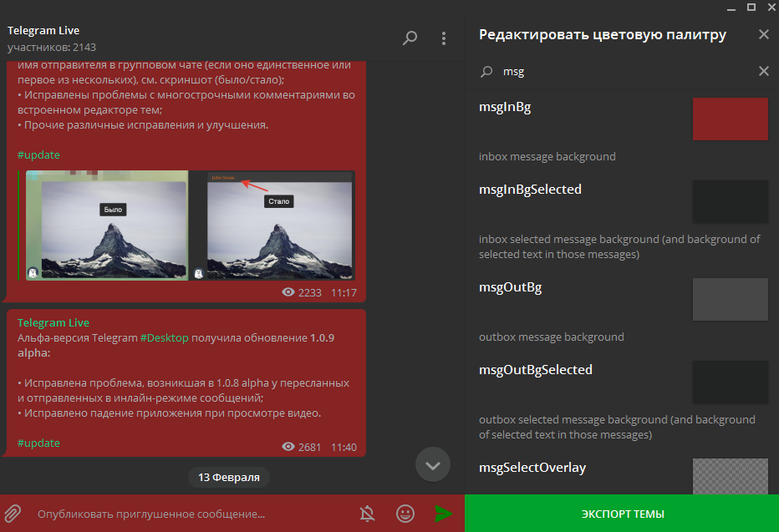
Task: Click the scroll-to-bottom arrow button
Action: point(432,465)
